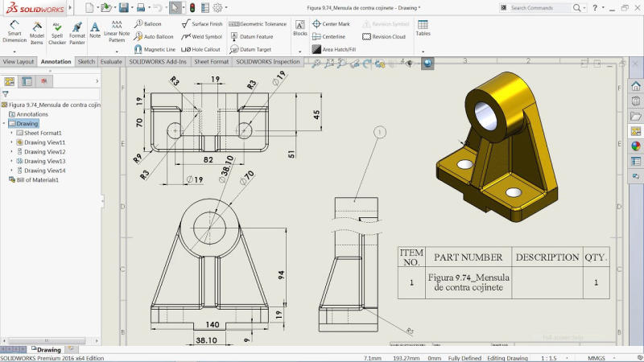Image resolution: width=644 pixels, height=362 pixels.
Task: Open the Tables dropdown
Action: [x=423, y=51]
